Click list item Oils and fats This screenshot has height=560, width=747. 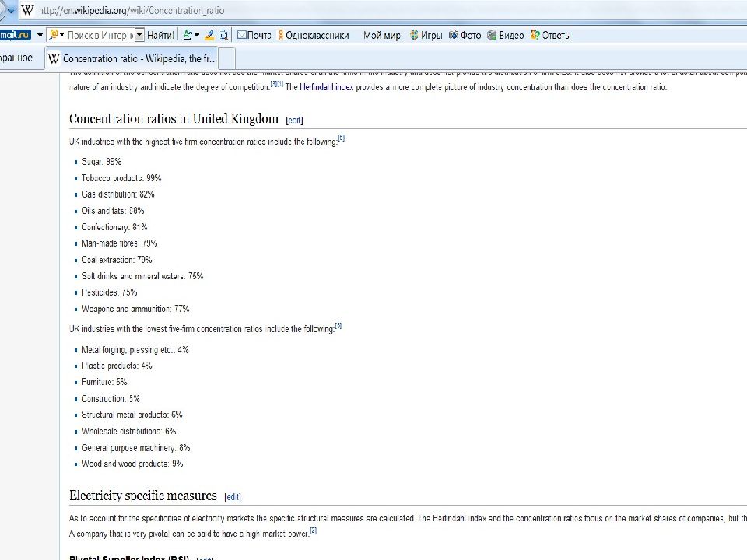pyautogui.click(x=113, y=211)
